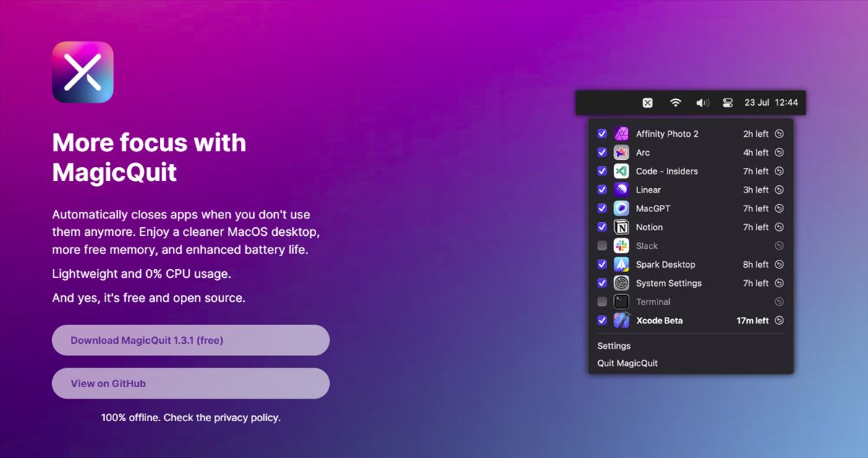The height and width of the screenshot is (458, 868).
Task: Click the Spark Desktop app icon
Action: pos(621,265)
